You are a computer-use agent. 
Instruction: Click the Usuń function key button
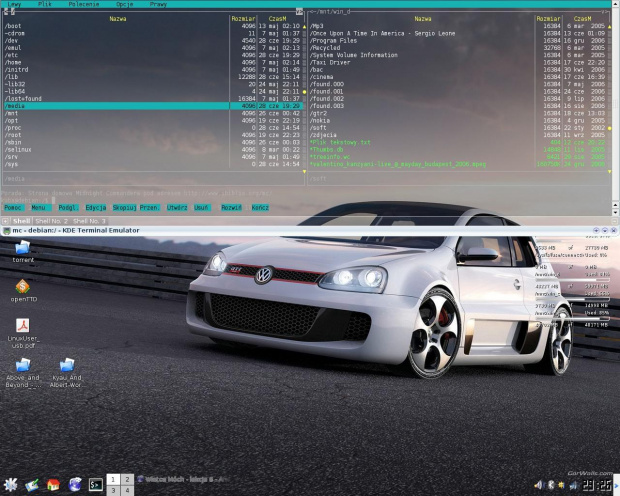tap(201, 208)
